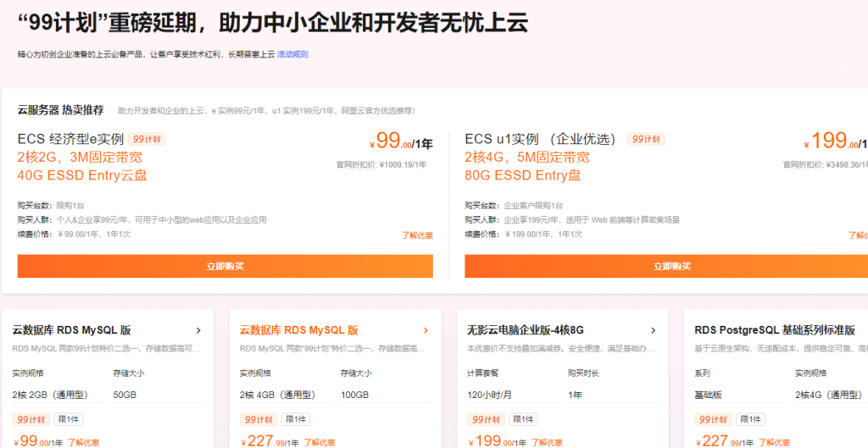
Task: Open the 活动规则 link
Action: 292,54
